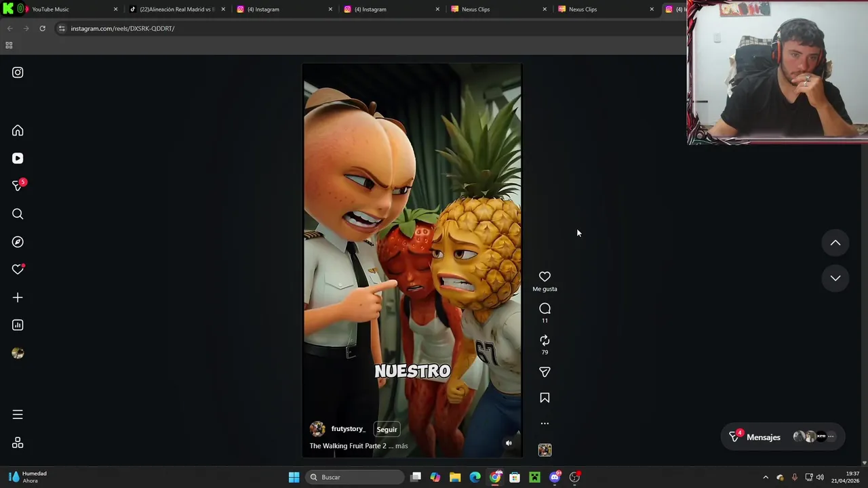
Task: Open the Search icon in the sidebar
Action: click(18, 214)
